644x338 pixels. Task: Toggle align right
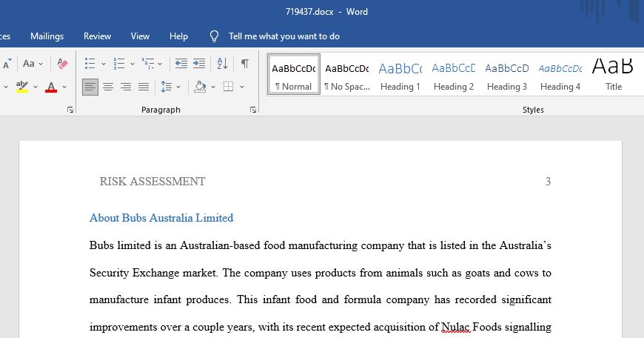click(x=126, y=87)
